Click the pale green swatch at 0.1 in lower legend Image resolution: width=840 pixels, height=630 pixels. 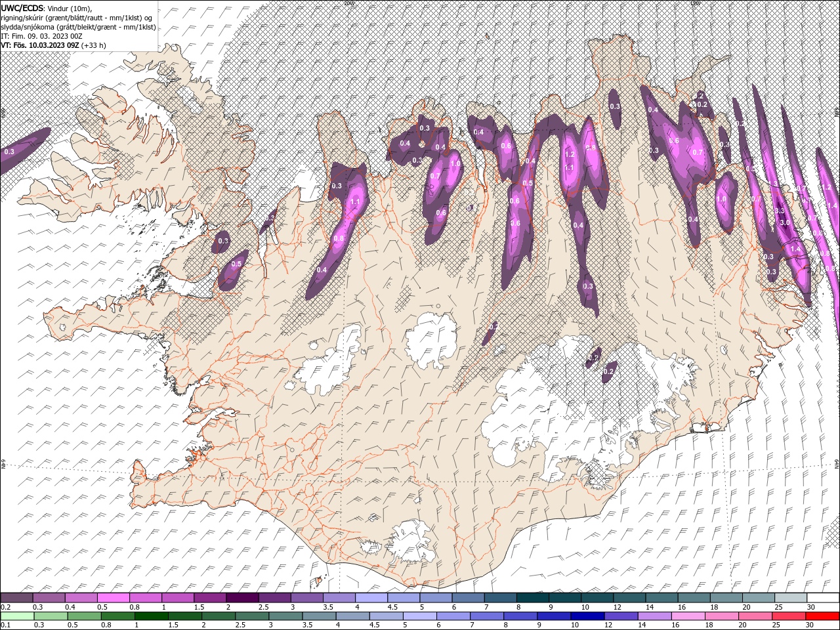pos(18,616)
